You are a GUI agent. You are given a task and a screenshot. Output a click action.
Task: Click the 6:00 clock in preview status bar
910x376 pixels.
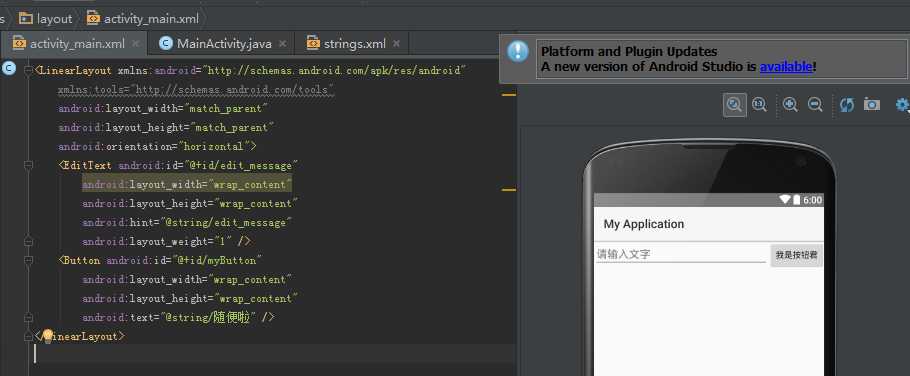[812, 200]
